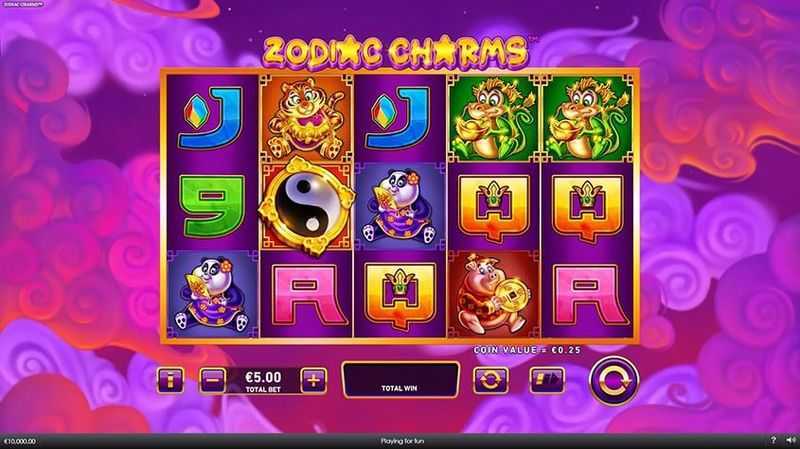Decrease total bet with minus button

(212, 380)
